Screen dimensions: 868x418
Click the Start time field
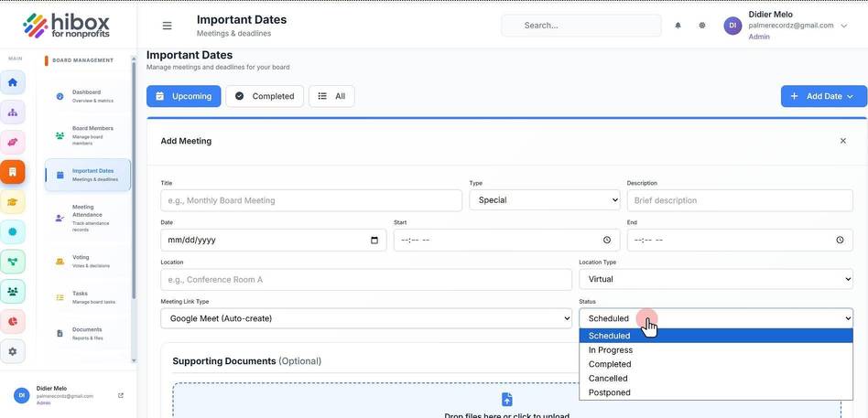(506, 240)
